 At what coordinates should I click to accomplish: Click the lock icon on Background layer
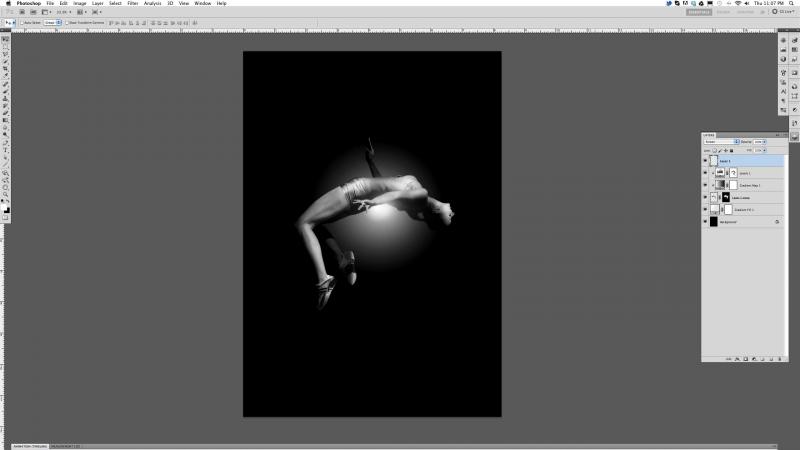(x=776, y=222)
